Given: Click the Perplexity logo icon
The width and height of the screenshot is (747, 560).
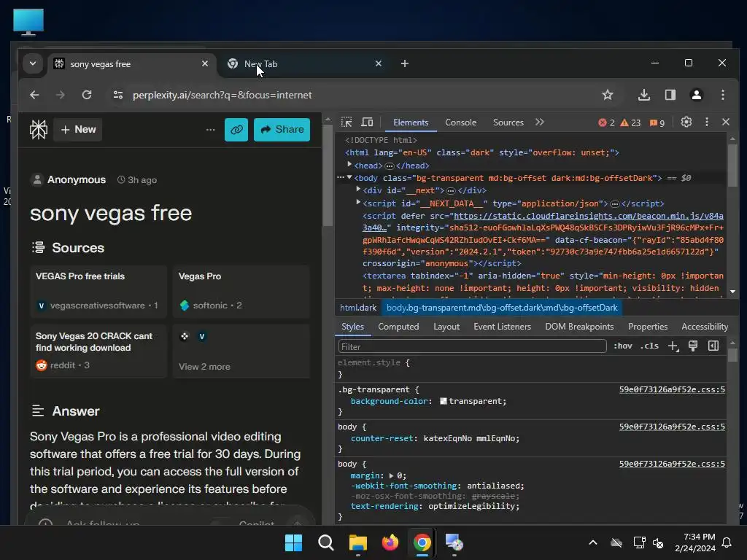Looking at the screenshot, I should pyautogui.click(x=39, y=130).
